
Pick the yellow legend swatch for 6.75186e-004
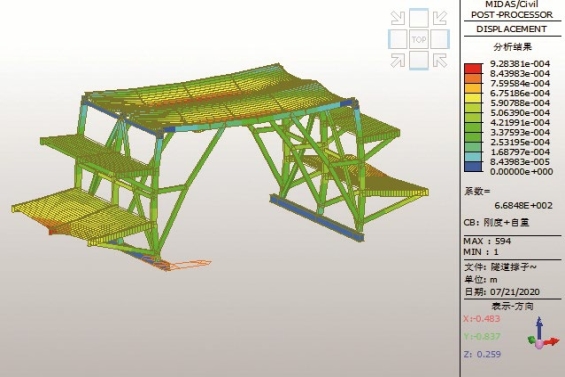(473, 98)
